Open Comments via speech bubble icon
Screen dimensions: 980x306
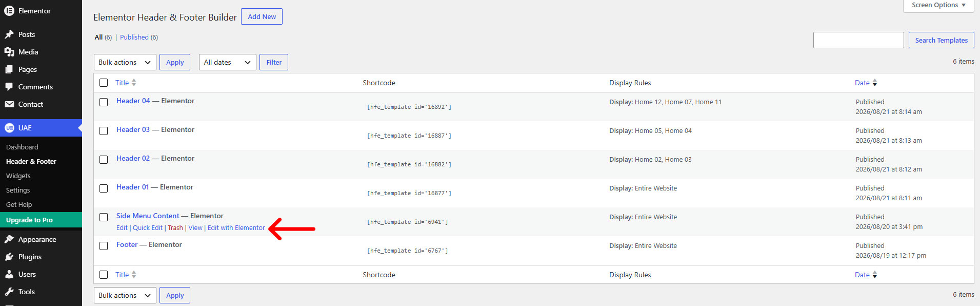click(x=9, y=87)
